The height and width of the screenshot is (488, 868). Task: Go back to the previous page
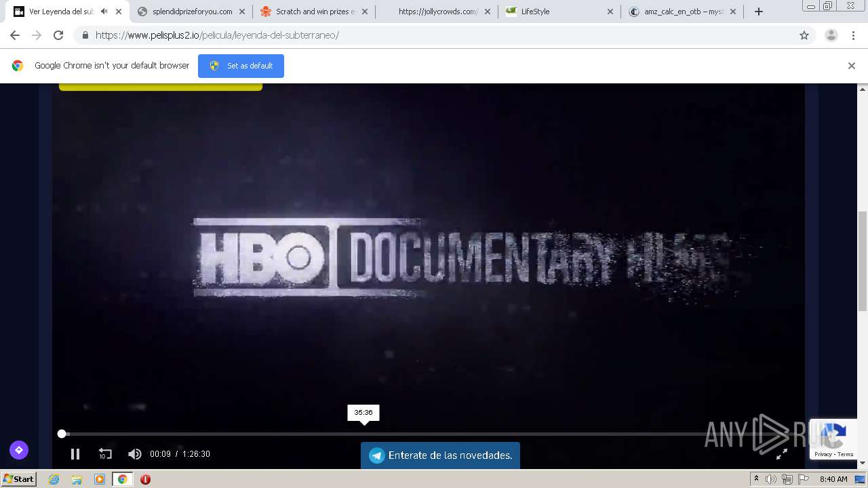pos(15,35)
